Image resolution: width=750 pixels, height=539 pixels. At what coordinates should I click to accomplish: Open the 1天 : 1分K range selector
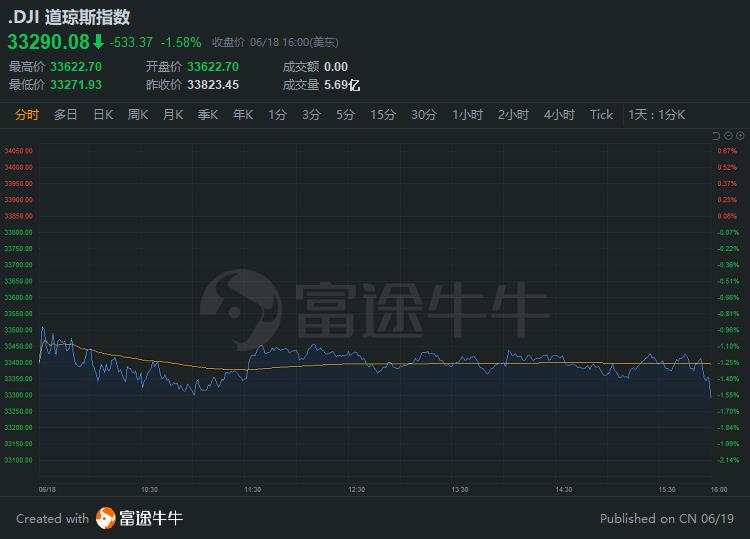(x=657, y=115)
